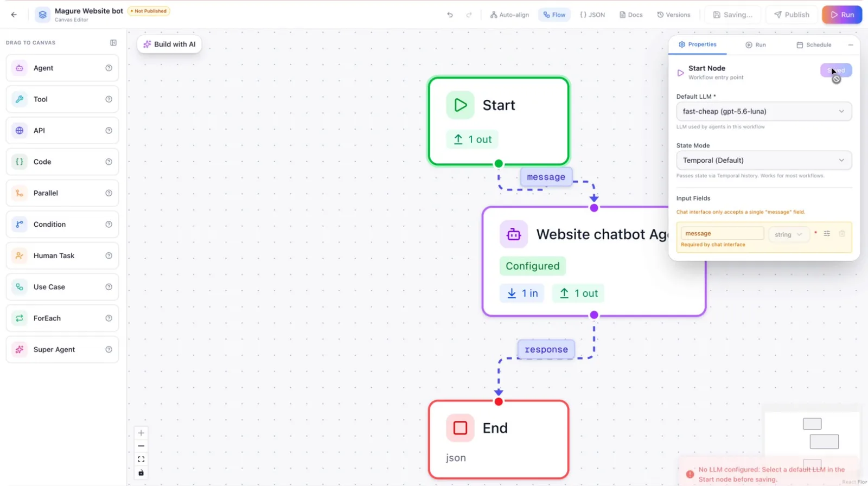
Task: Click the back arrow icon
Action: click(14, 15)
